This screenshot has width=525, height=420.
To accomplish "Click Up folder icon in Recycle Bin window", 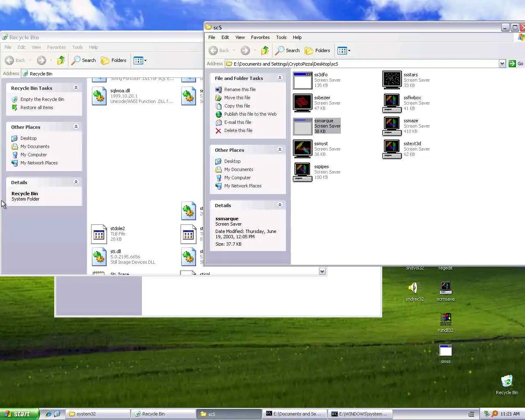I will click(61, 60).
